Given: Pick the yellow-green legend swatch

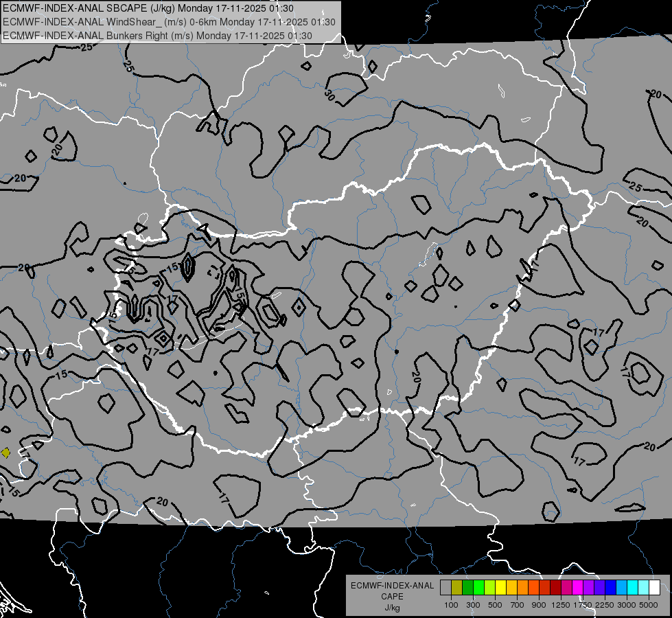Looking at the screenshot, I should point(490,588).
